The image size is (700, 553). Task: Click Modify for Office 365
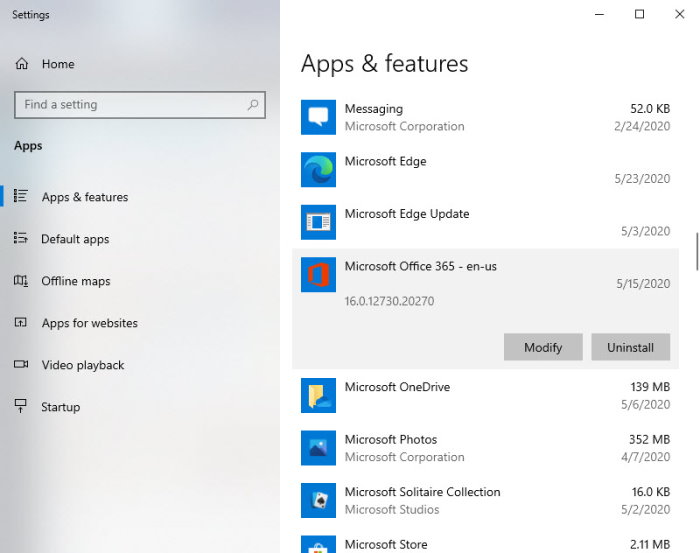point(543,347)
